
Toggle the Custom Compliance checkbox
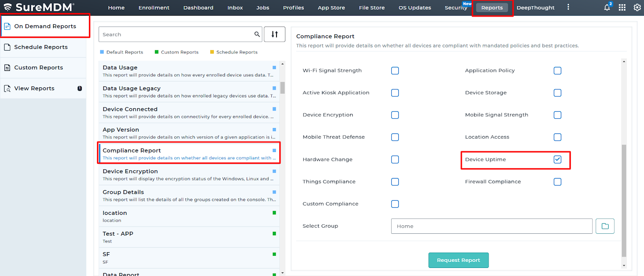pyautogui.click(x=395, y=204)
